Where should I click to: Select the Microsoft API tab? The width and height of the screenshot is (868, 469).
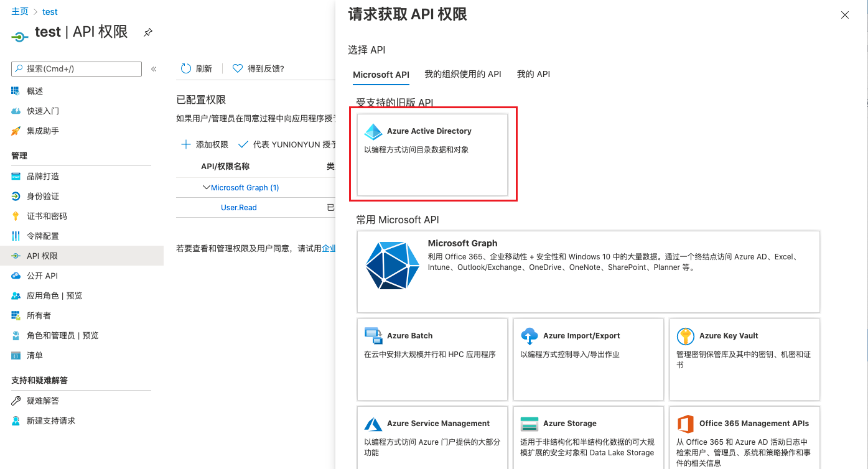(381, 75)
